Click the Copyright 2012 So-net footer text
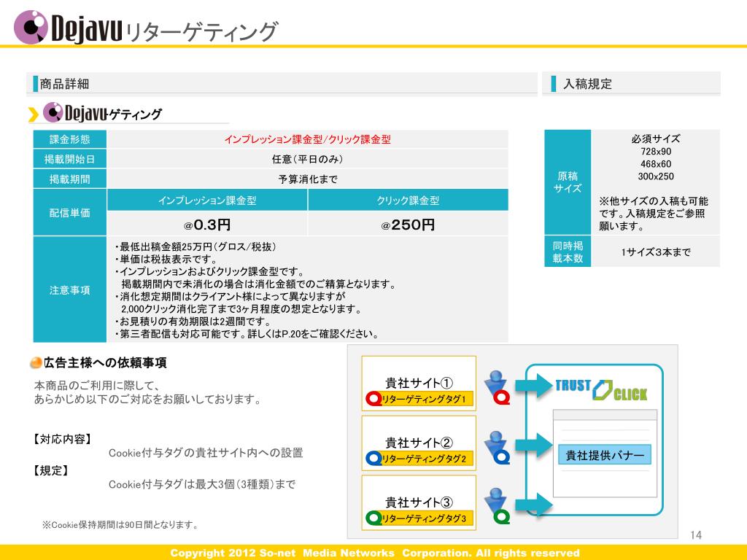The height and width of the screenshot is (560, 747). point(374,553)
